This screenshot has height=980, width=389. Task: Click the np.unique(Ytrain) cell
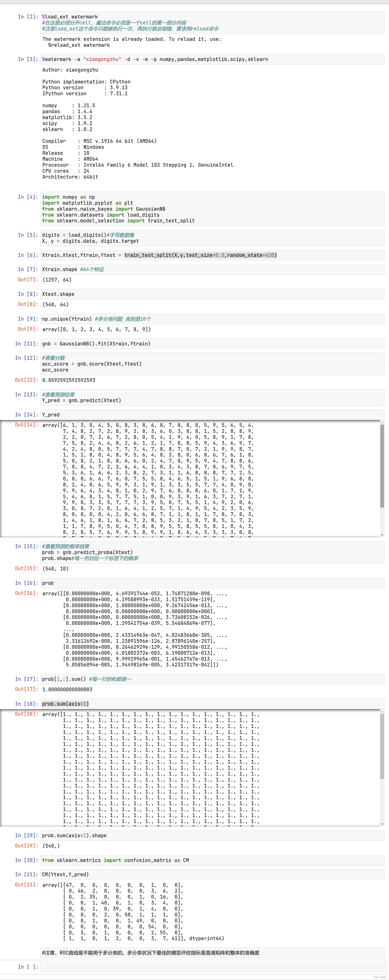click(x=212, y=319)
